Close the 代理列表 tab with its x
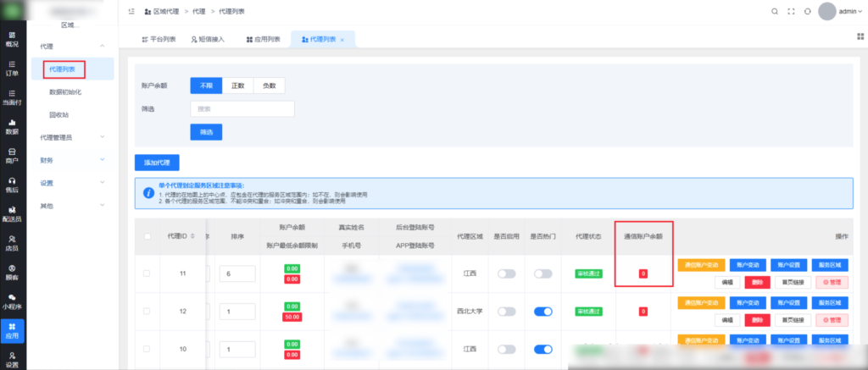 point(342,40)
